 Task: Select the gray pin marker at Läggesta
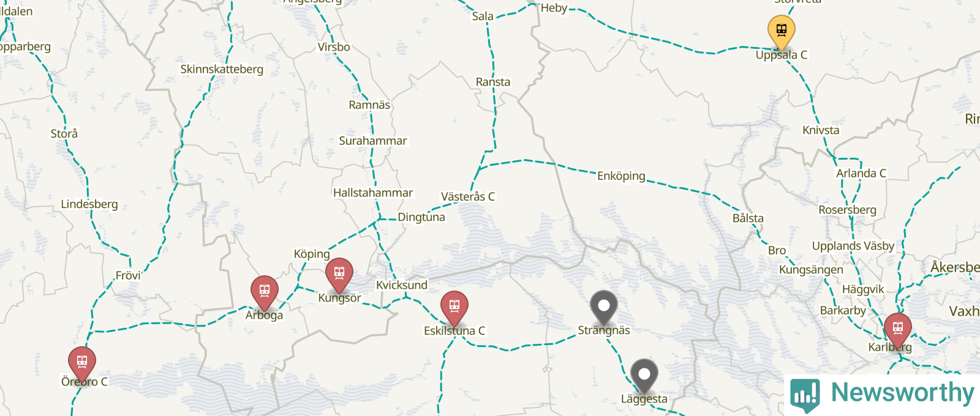pos(644,376)
